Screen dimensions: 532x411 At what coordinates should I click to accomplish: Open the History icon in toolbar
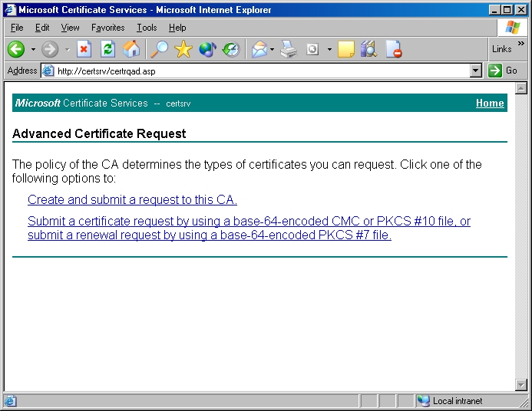coord(230,49)
